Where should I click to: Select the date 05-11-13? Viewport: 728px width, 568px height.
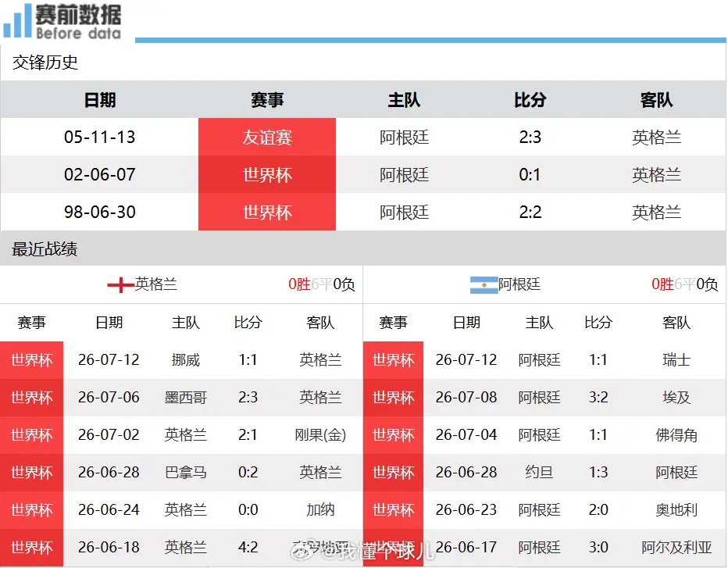pyautogui.click(x=100, y=137)
